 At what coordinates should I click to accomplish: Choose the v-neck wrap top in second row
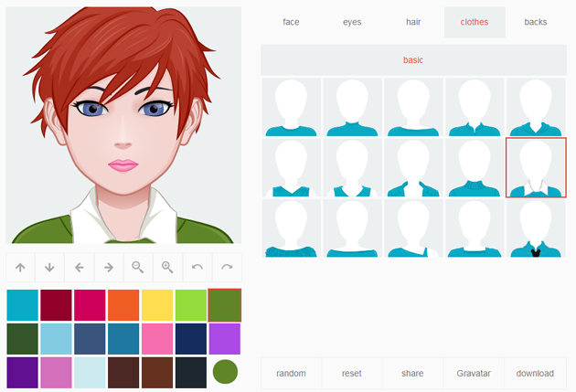(x=292, y=168)
